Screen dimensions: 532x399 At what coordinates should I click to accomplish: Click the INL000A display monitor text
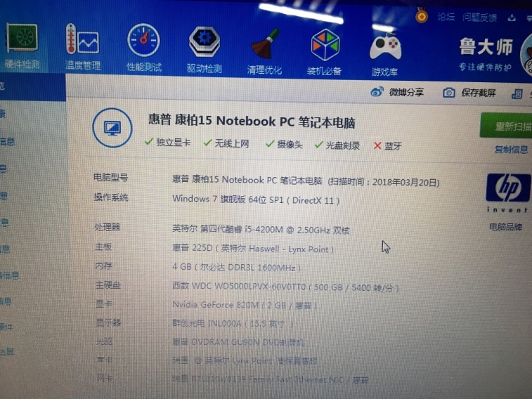233,323
